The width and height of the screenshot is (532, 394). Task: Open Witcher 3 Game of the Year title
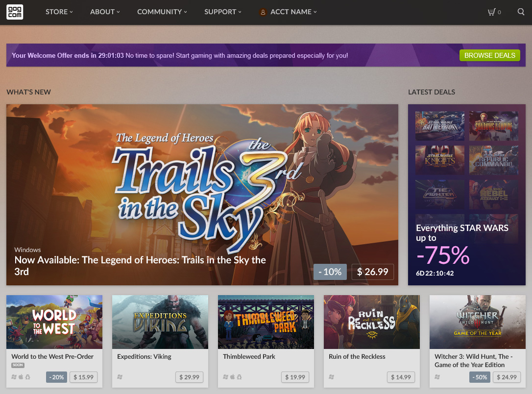(474, 360)
